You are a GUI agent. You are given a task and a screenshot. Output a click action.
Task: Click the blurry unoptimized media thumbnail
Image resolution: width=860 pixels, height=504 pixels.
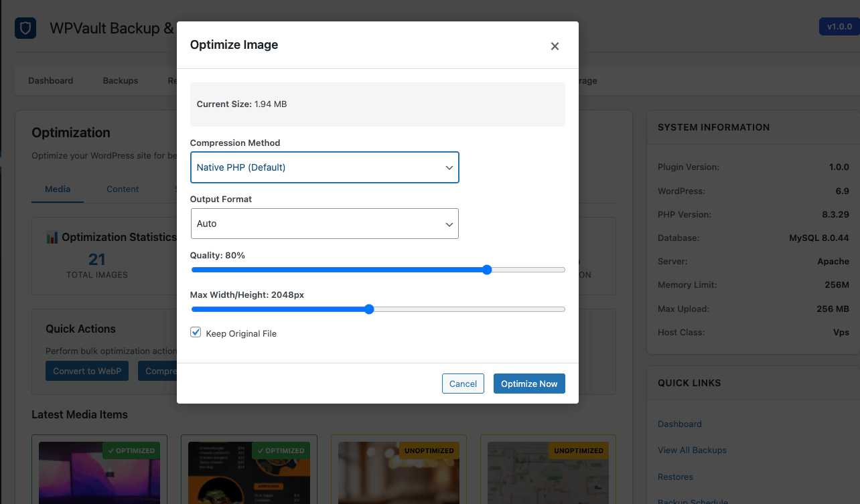(x=399, y=473)
